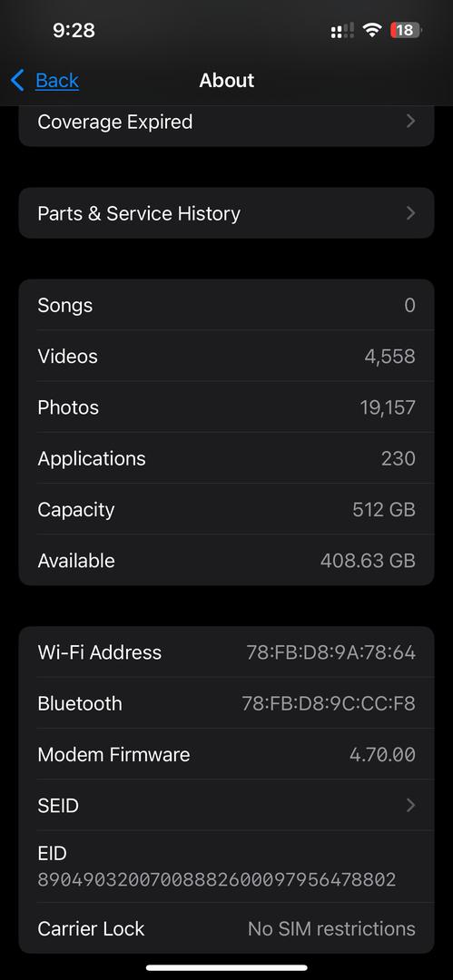Tap the Capacity 512 GB row

(x=227, y=509)
